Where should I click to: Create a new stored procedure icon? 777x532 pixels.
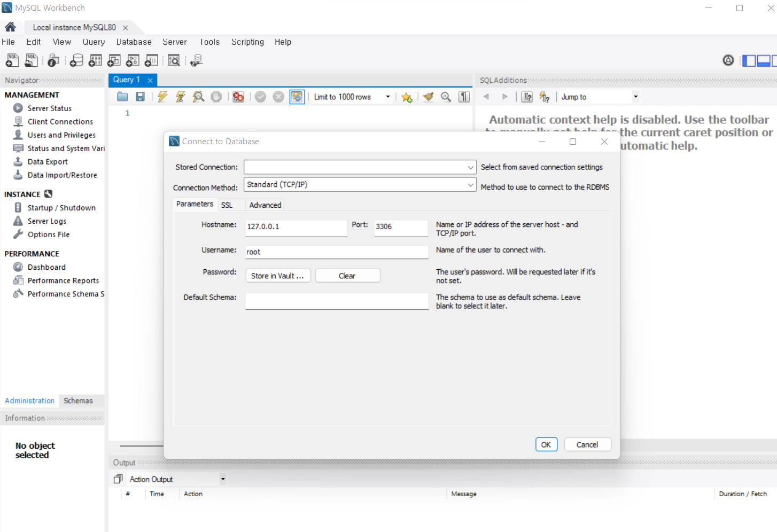(x=133, y=60)
